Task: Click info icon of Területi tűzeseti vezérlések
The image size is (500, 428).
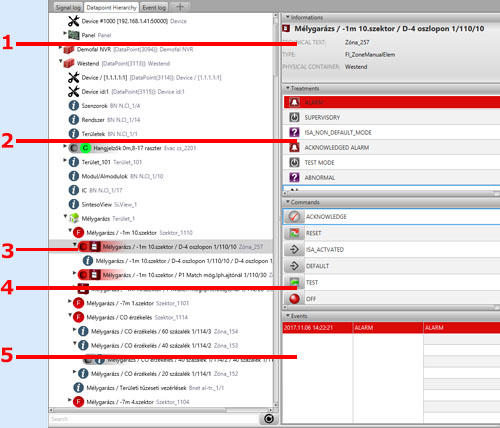Action: point(78,388)
